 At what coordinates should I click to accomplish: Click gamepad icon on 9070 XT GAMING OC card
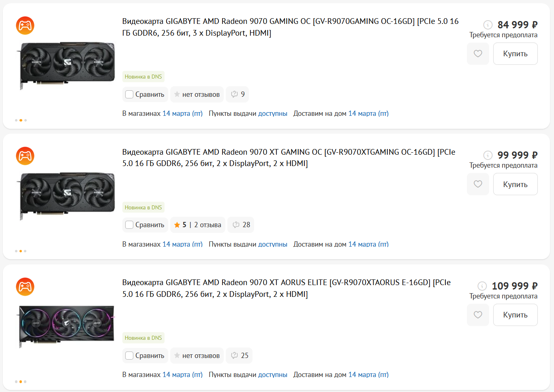pyautogui.click(x=25, y=156)
